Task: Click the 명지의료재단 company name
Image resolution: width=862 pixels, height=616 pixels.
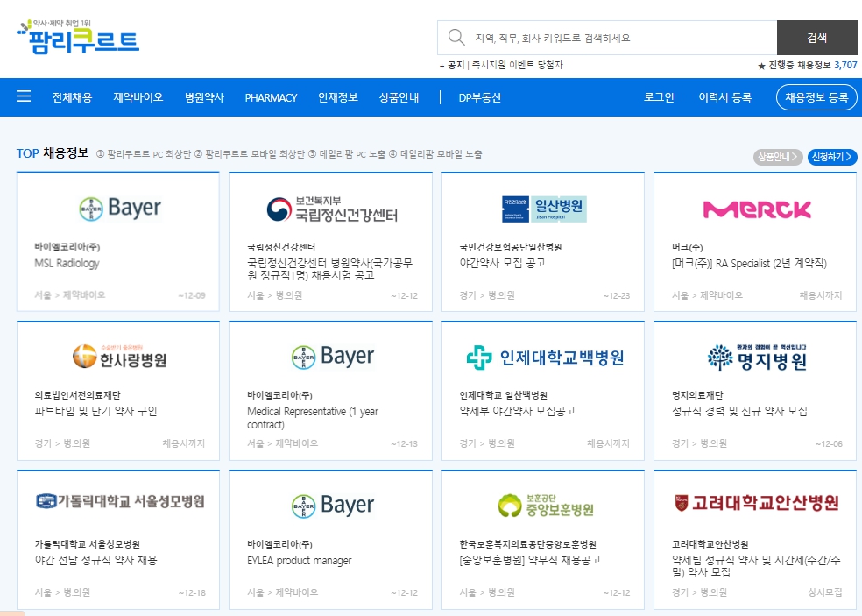Action: click(x=697, y=395)
